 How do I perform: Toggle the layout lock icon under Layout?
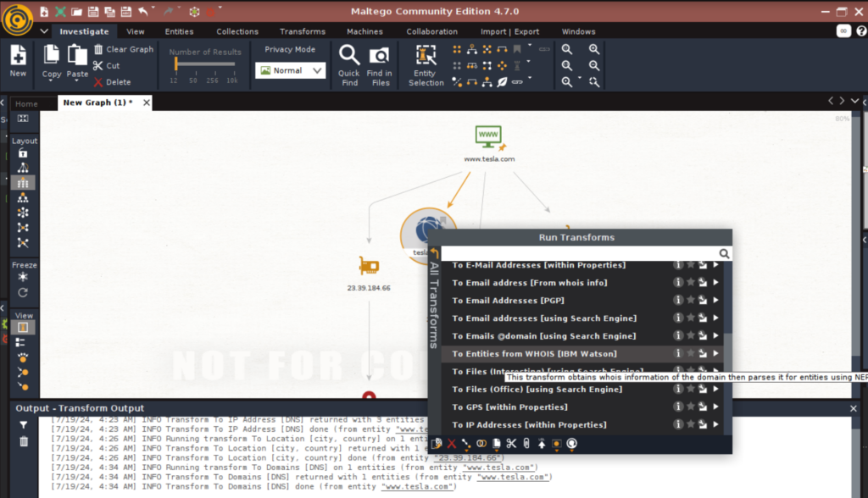click(23, 153)
